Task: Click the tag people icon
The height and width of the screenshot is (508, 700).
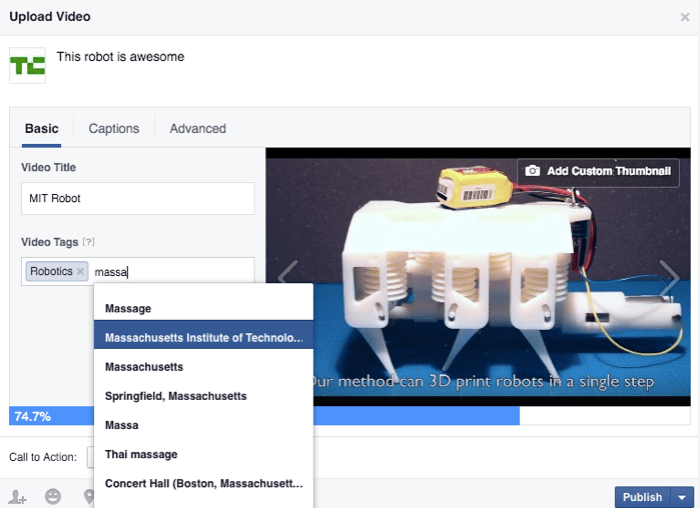Action: coord(17,496)
